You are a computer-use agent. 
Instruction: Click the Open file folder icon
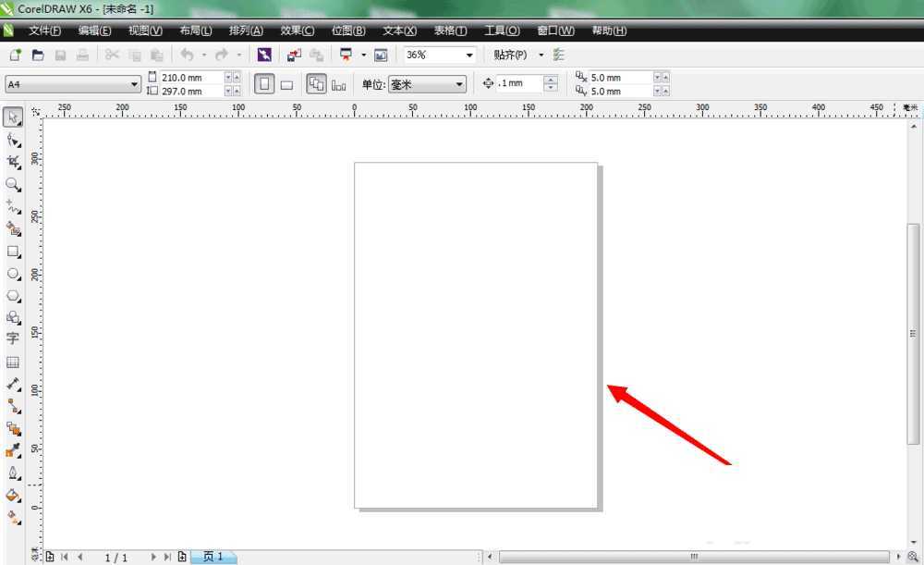tap(38, 55)
